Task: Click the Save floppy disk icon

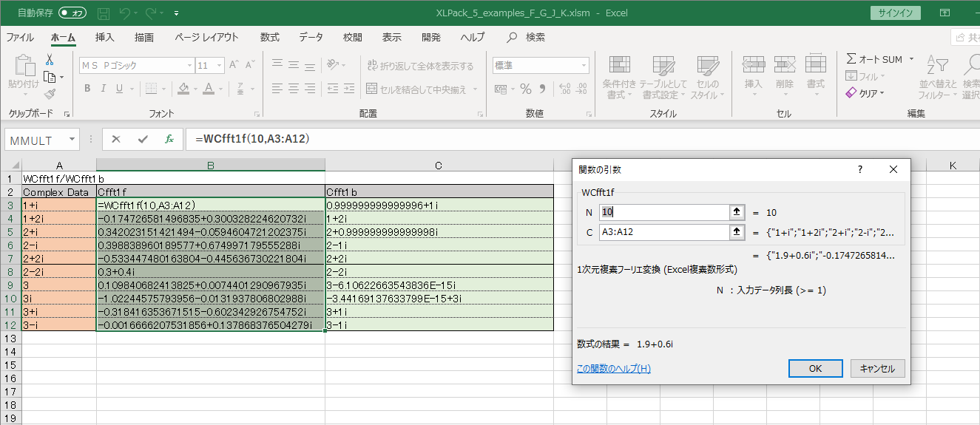Action: point(104,13)
